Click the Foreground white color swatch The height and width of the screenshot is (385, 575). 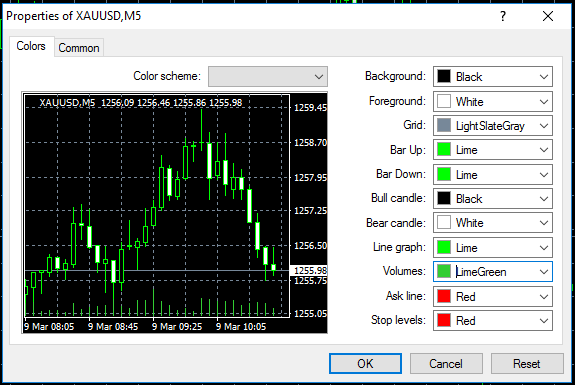coord(444,101)
